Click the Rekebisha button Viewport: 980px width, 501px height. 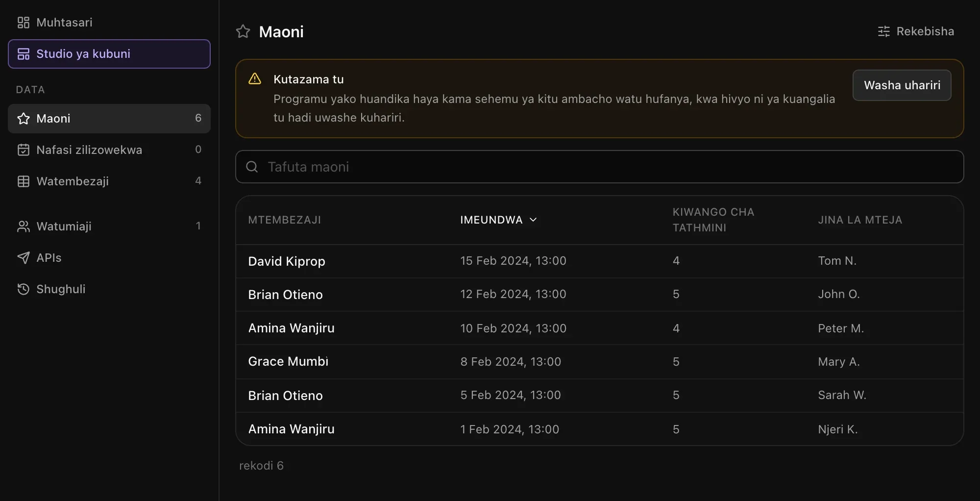[916, 31]
